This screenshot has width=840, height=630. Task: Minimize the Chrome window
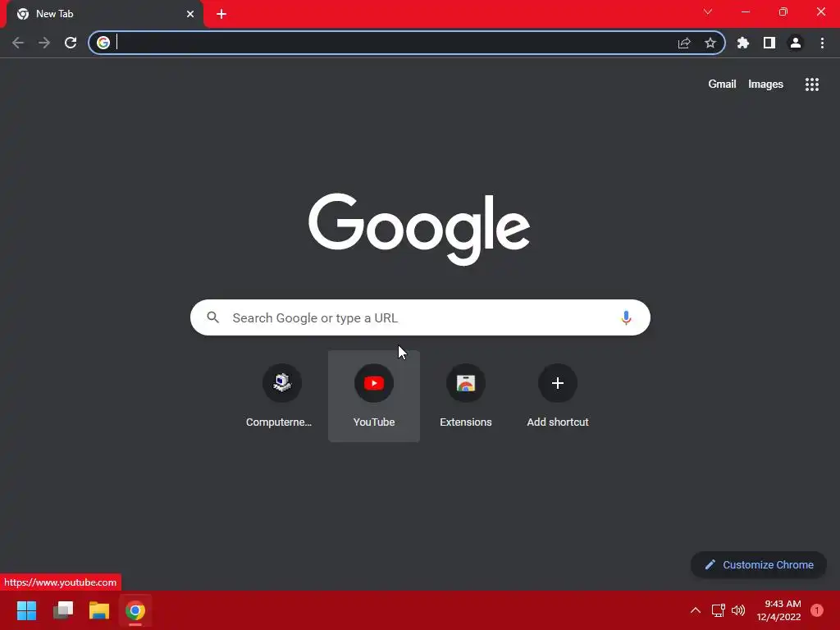pyautogui.click(x=745, y=11)
